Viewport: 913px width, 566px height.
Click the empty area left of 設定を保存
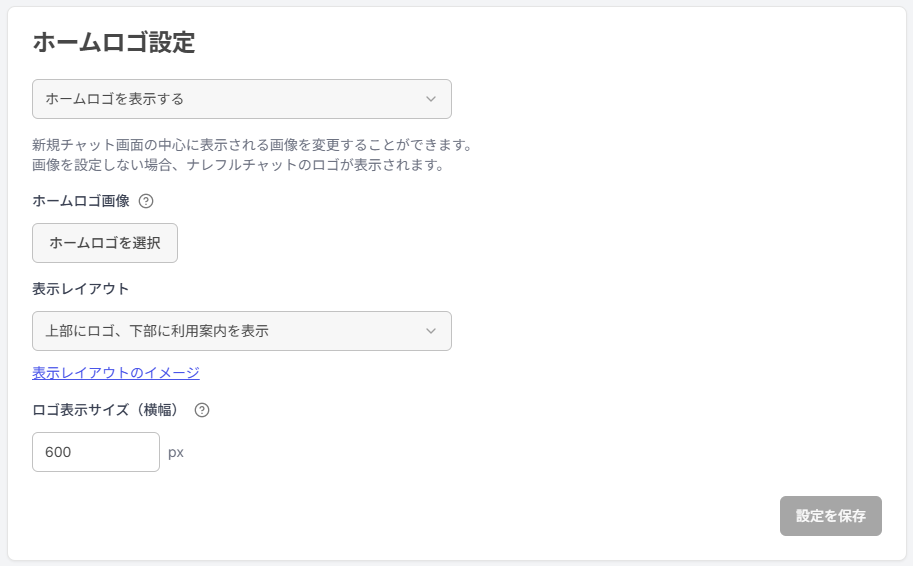point(500,516)
